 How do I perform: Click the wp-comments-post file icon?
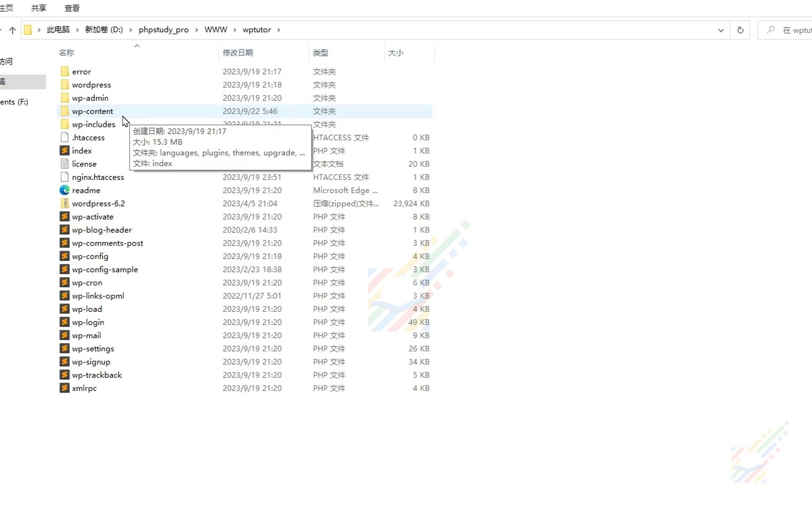click(x=65, y=243)
